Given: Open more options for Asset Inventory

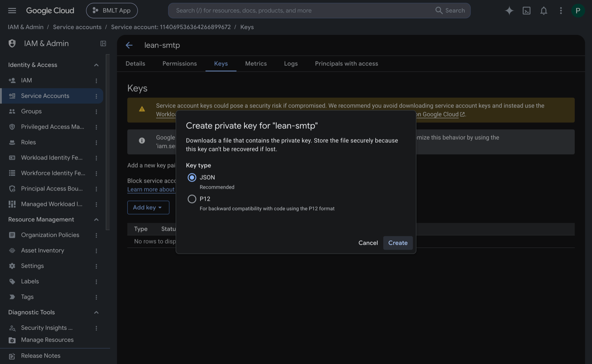Looking at the screenshot, I should pyautogui.click(x=96, y=251).
